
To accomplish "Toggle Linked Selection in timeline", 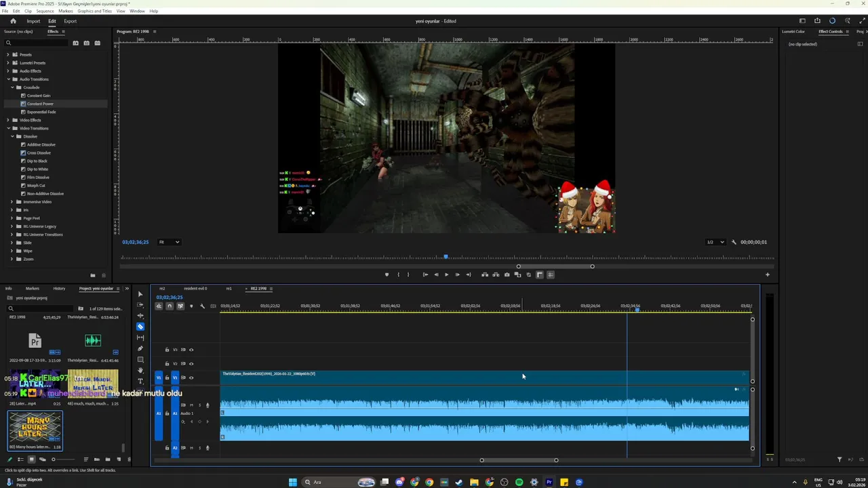I will (180, 306).
